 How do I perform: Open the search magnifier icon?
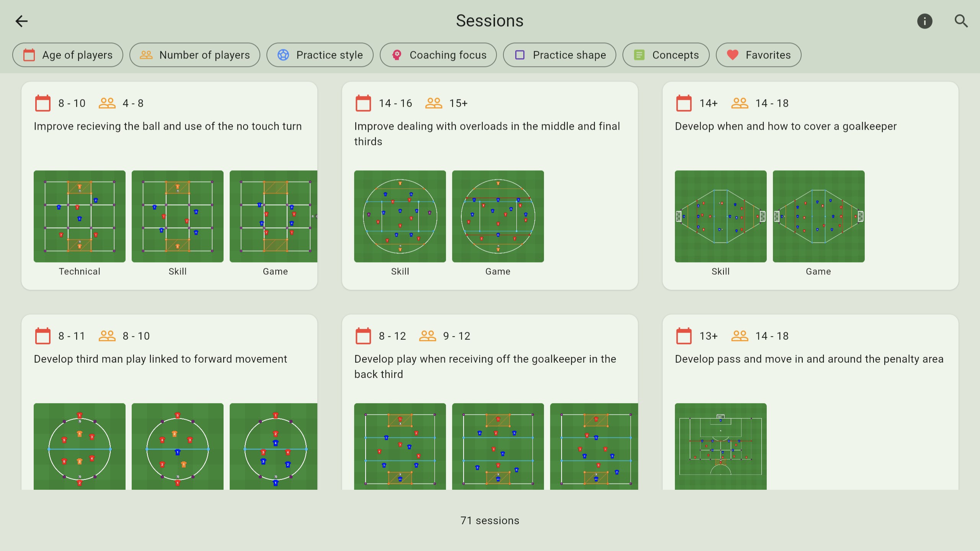pos(961,21)
